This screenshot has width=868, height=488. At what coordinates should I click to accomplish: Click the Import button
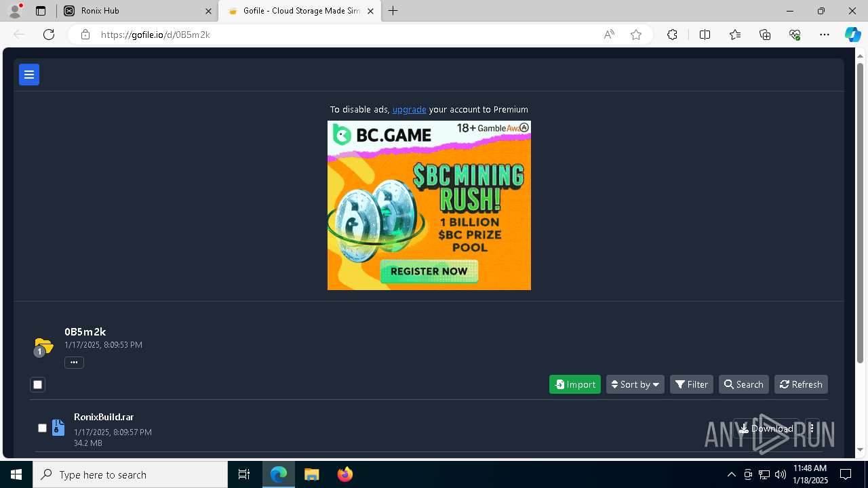(x=575, y=384)
